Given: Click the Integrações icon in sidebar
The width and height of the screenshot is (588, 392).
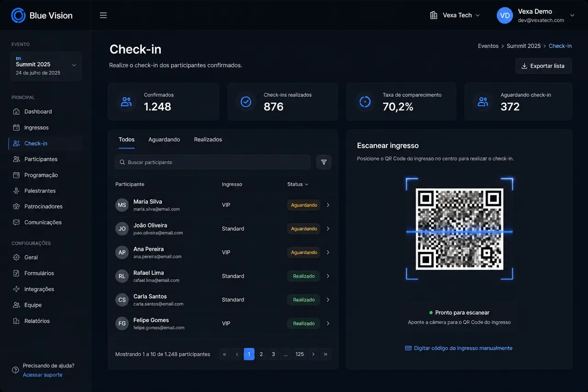Looking at the screenshot, I should [17, 289].
